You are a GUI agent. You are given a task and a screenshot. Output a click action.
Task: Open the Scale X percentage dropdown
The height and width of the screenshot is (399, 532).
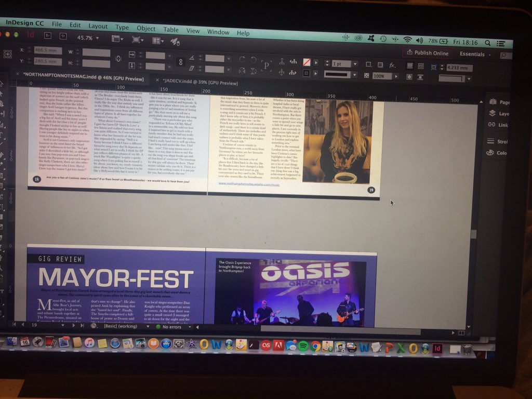point(170,56)
